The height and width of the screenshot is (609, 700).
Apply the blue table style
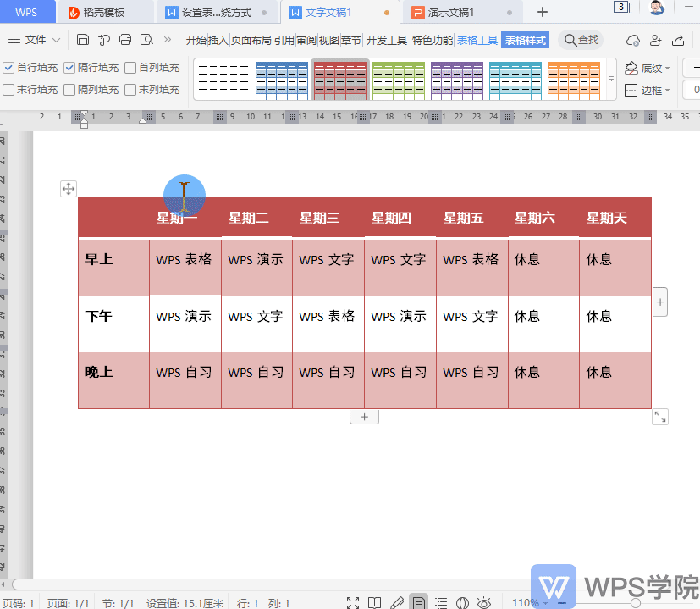[282, 80]
